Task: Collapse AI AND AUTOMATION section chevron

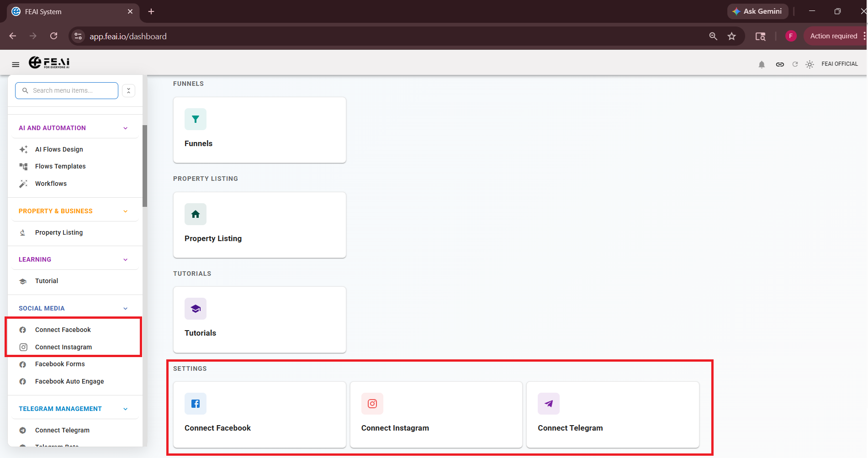Action: (126, 128)
